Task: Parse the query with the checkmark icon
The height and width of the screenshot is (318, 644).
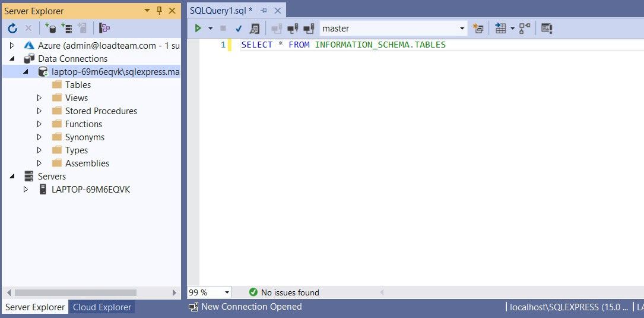Action: [x=239, y=29]
